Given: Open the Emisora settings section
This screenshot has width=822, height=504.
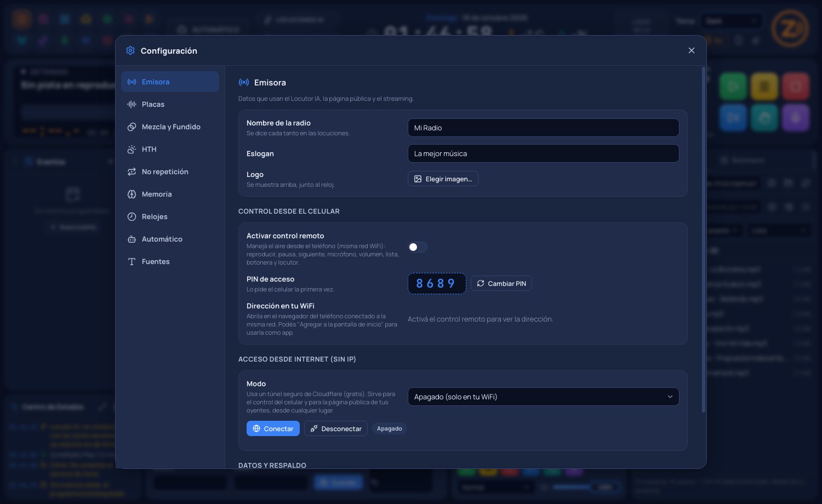Looking at the screenshot, I should (170, 82).
